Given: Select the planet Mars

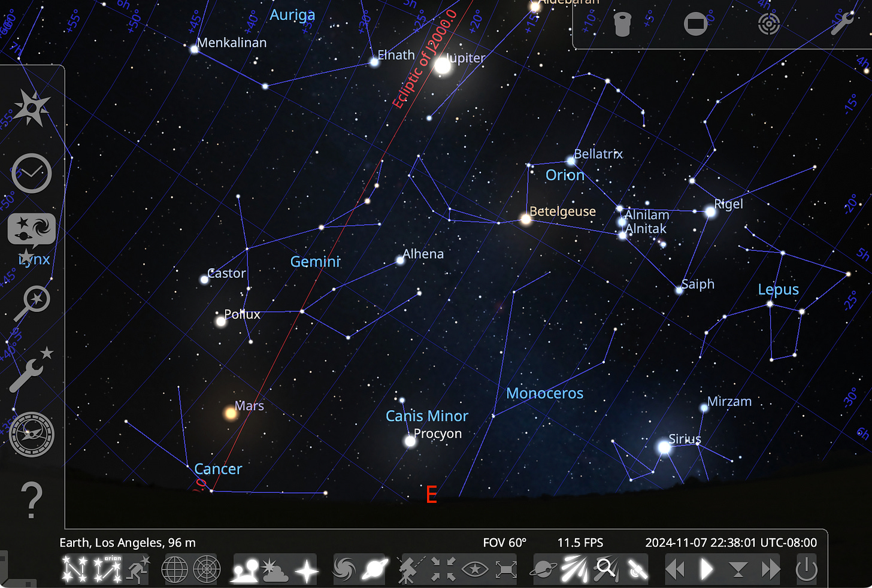Looking at the screenshot, I should pyautogui.click(x=231, y=413).
